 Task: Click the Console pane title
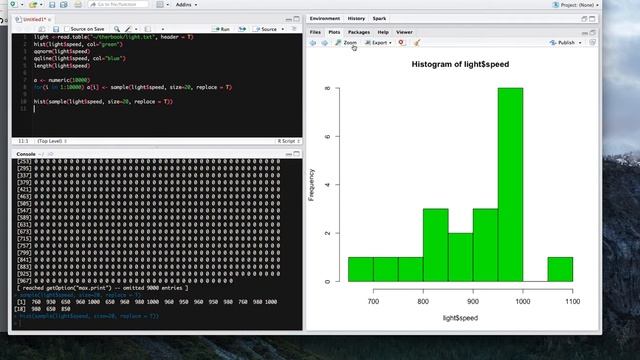(26, 154)
